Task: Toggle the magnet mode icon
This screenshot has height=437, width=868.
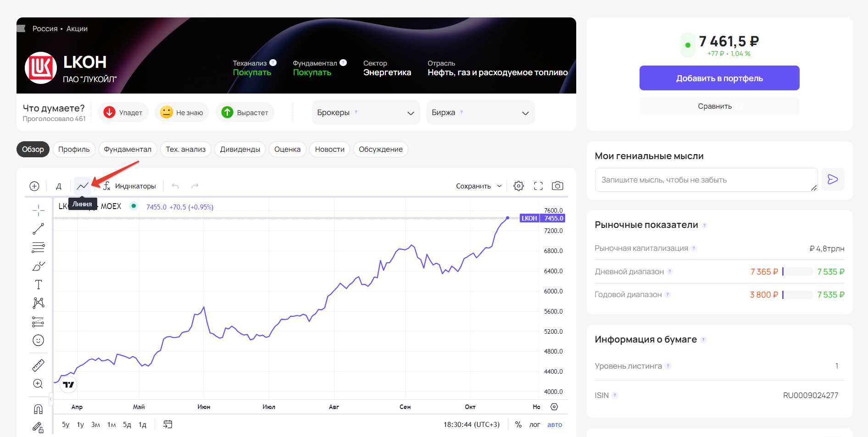Action: click(x=39, y=409)
